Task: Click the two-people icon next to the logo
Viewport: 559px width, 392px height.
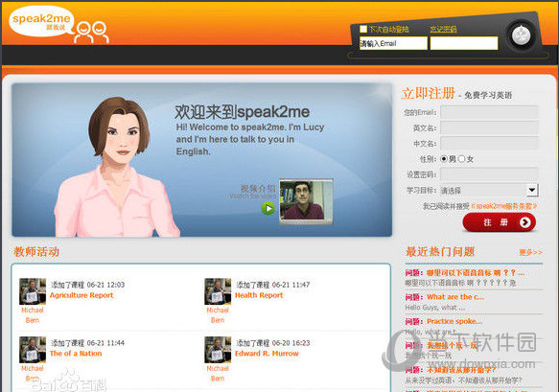Action: [x=91, y=33]
